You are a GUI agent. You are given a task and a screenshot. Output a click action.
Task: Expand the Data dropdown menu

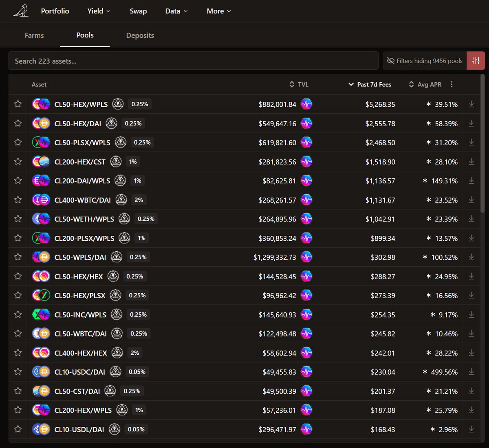click(x=176, y=11)
